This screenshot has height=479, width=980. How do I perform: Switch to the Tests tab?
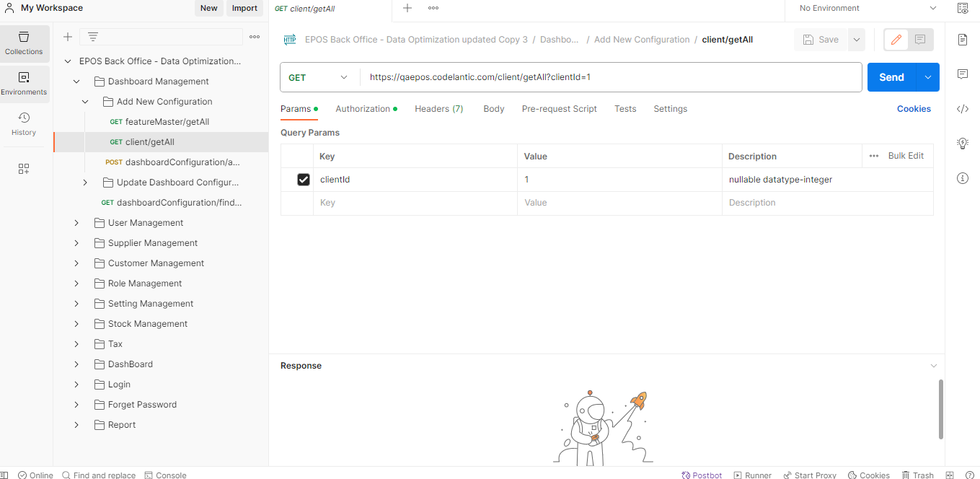(x=625, y=109)
